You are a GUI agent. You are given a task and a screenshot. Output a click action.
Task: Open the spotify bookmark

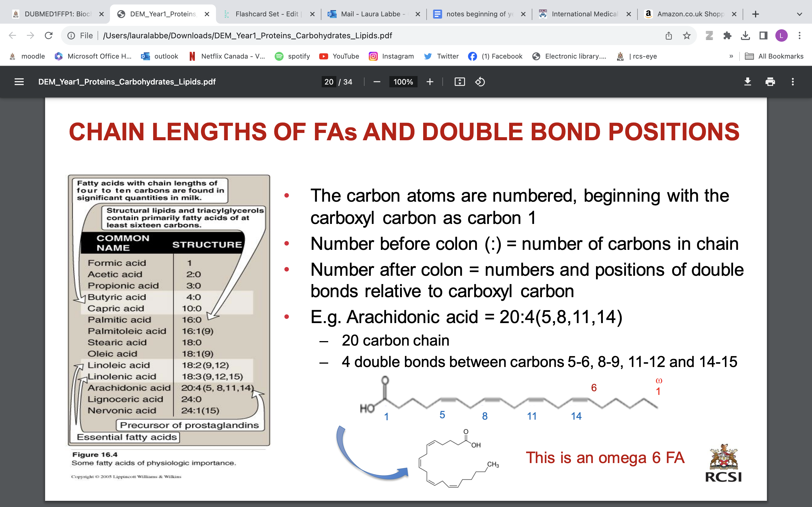(293, 56)
